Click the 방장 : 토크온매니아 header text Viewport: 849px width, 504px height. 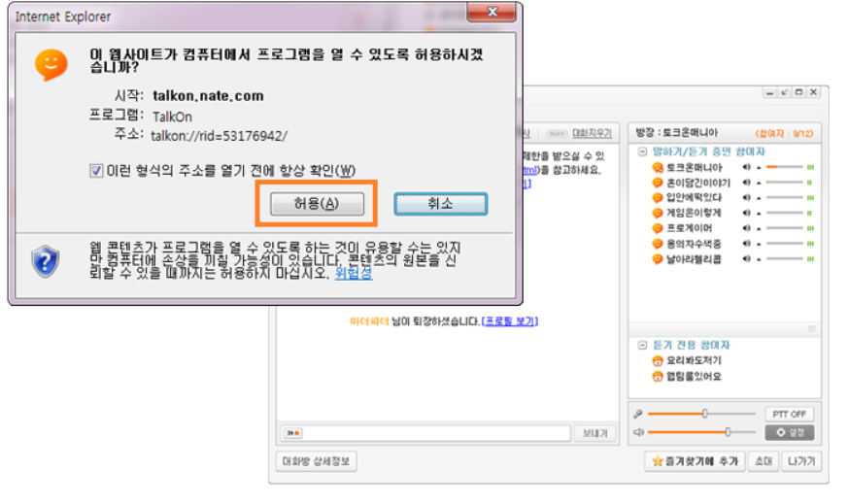pyautogui.click(x=676, y=133)
